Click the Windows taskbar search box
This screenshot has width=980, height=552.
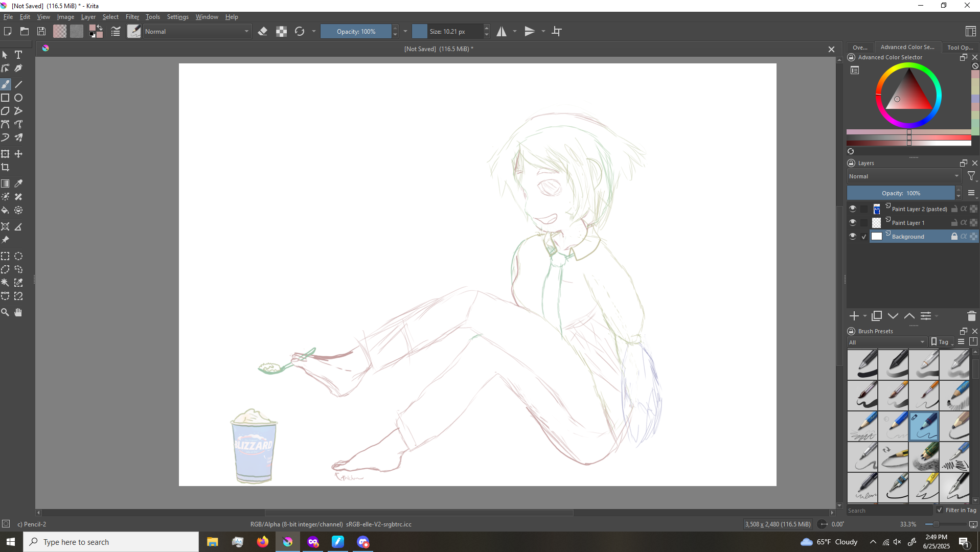click(111, 542)
